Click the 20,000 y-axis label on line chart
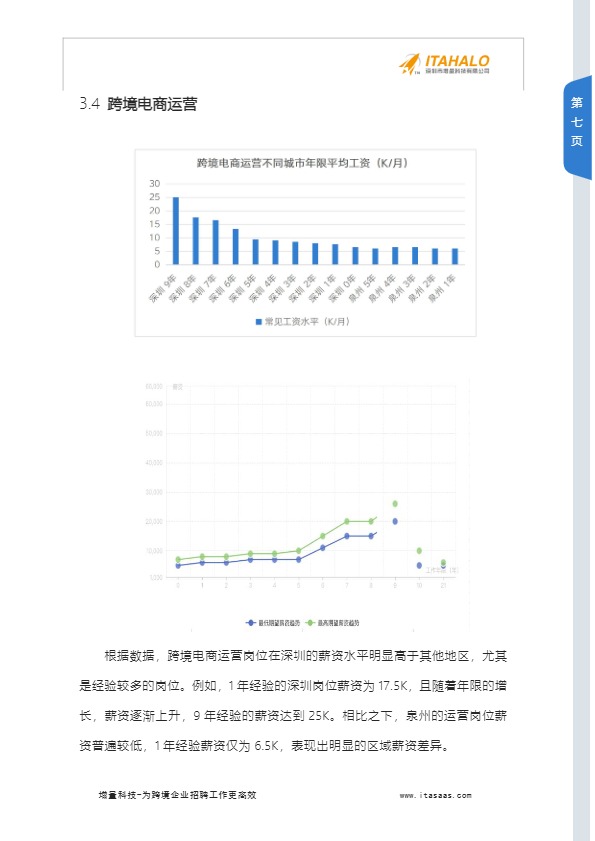 click(154, 521)
